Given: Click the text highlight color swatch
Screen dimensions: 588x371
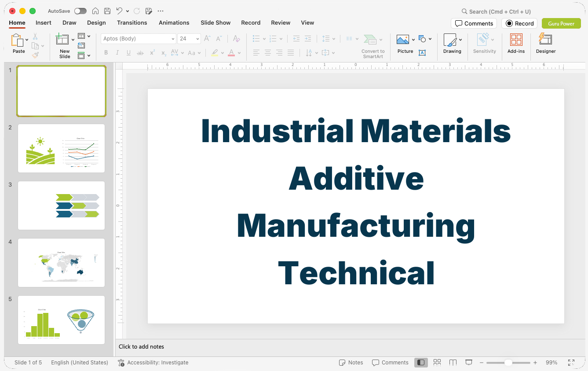Looking at the screenshot, I should (x=215, y=53).
